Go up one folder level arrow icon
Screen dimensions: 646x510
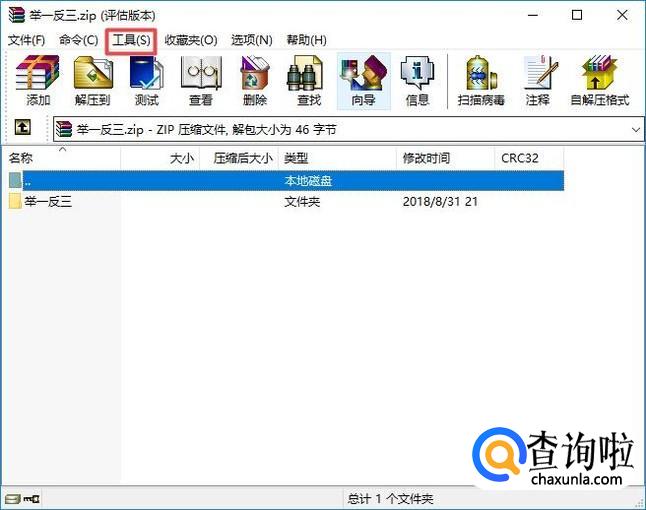point(22,127)
